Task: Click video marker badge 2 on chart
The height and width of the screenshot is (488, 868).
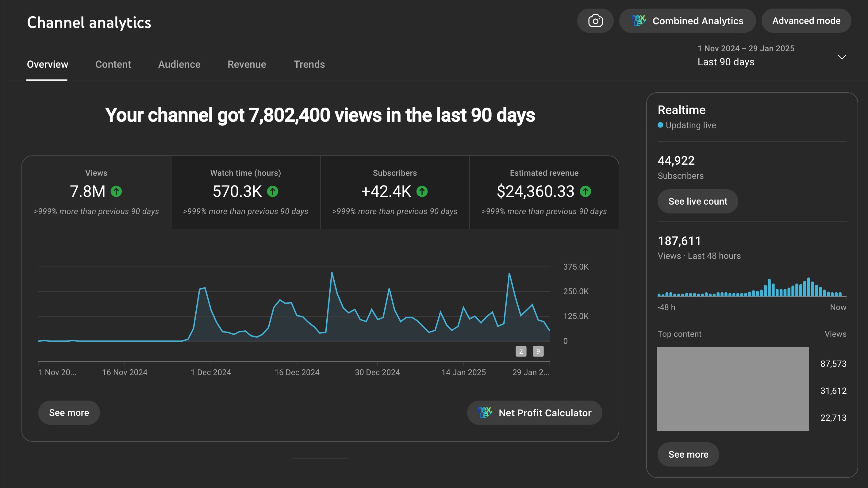Action: pos(521,351)
